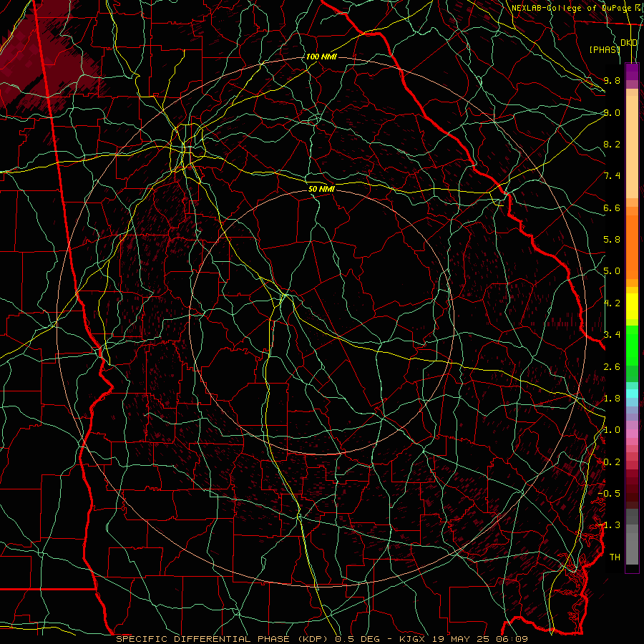The height and width of the screenshot is (644, 644).
Task: Select the 8.2 value on the color scale
Action: click(x=612, y=144)
